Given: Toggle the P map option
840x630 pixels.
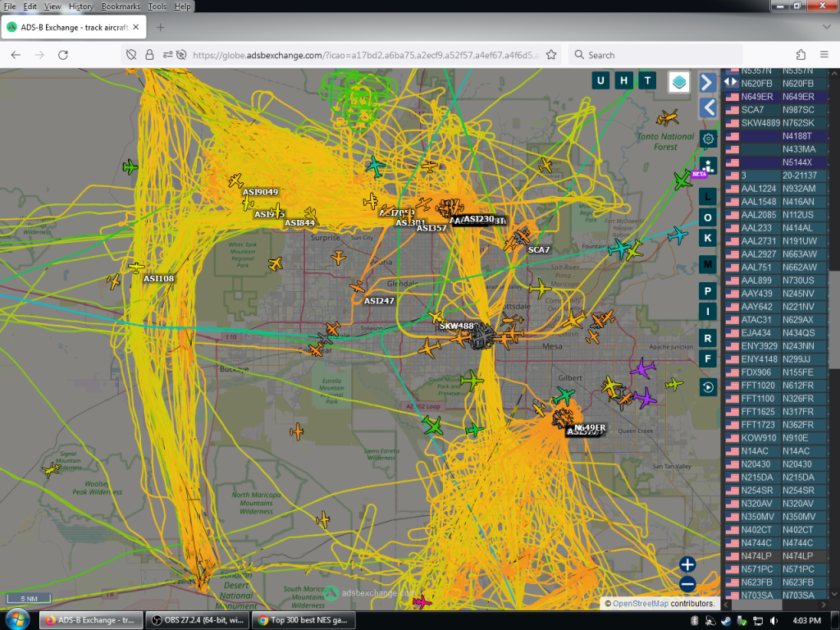Looking at the screenshot, I should (708, 291).
